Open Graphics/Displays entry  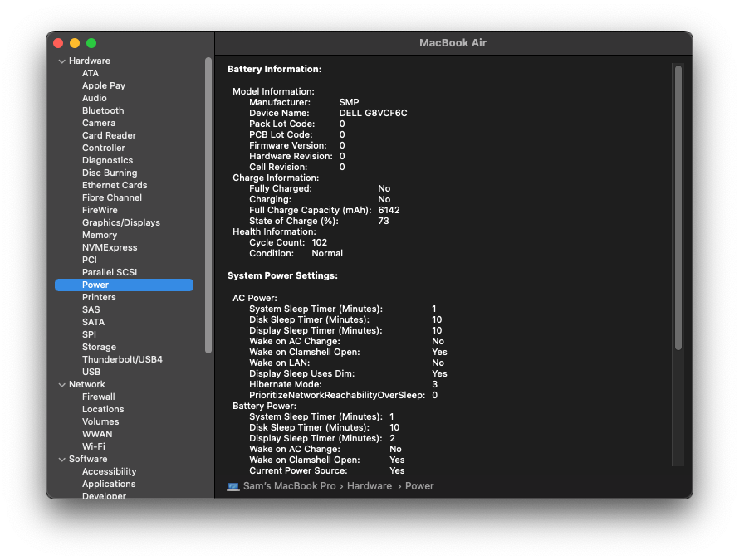[120, 222]
